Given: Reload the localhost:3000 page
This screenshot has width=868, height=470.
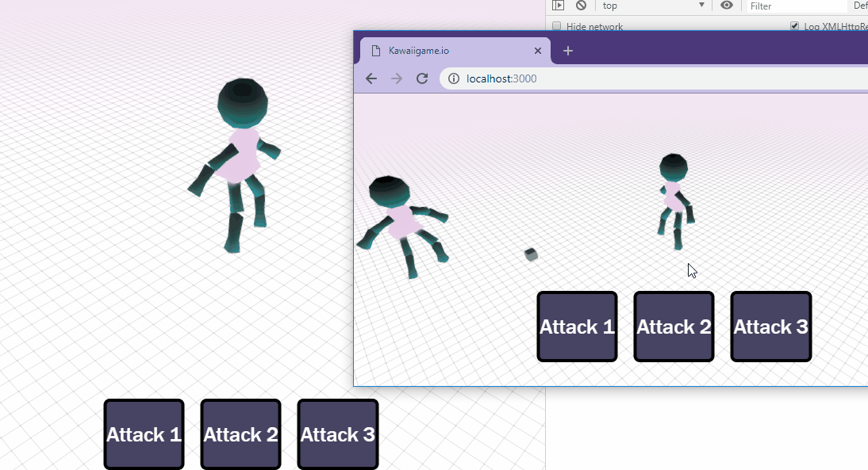Looking at the screenshot, I should (422, 78).
